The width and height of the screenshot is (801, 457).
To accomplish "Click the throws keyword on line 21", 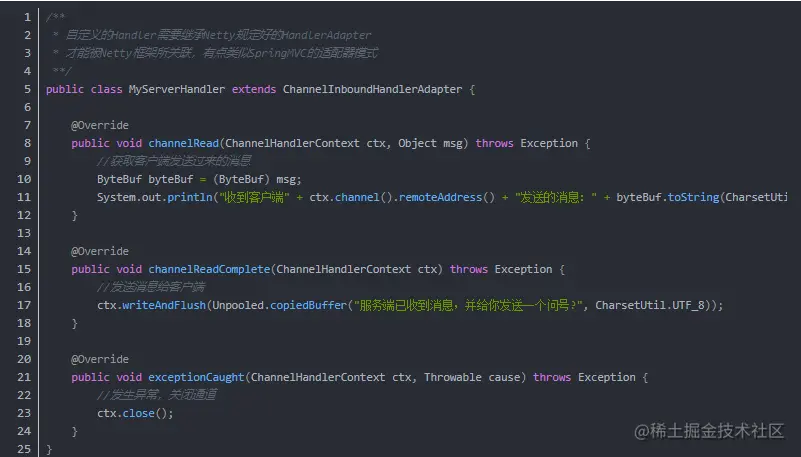I will click(x=552, y=377).
